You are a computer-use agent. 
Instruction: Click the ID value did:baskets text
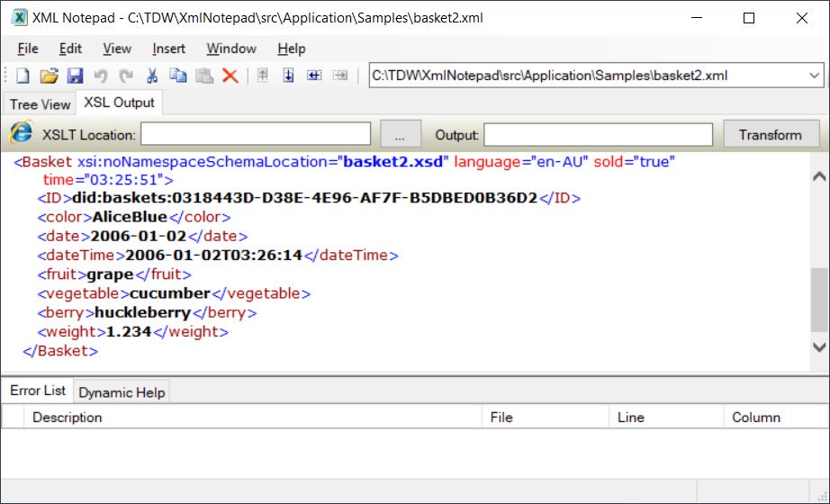pos(304,198)
